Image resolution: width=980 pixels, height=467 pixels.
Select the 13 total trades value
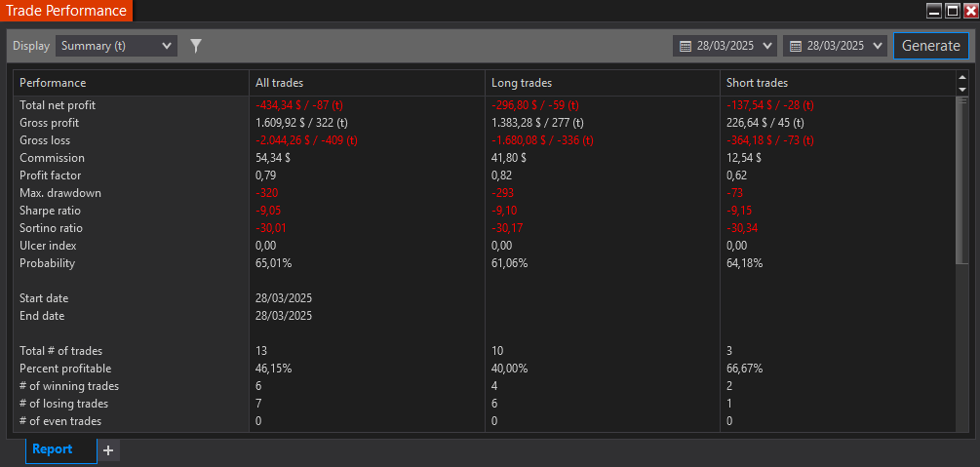pos(260,351)
